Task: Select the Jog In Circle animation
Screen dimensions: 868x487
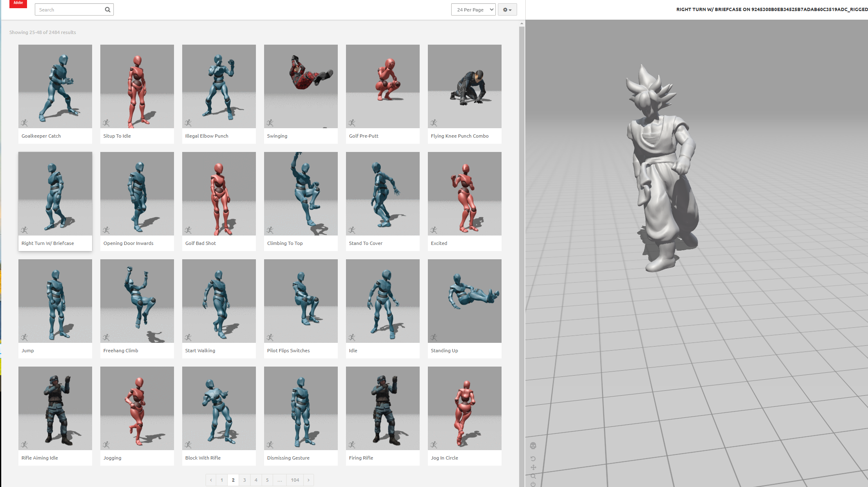Action: 465,416
